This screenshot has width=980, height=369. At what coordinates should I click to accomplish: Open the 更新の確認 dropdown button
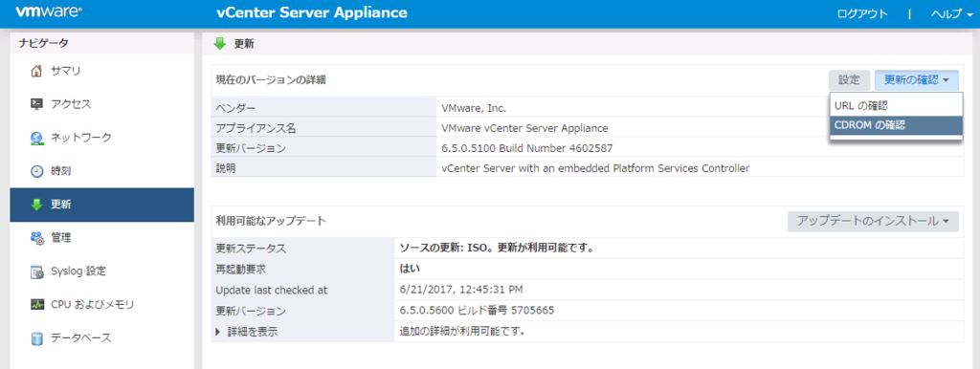coord(916,80)
